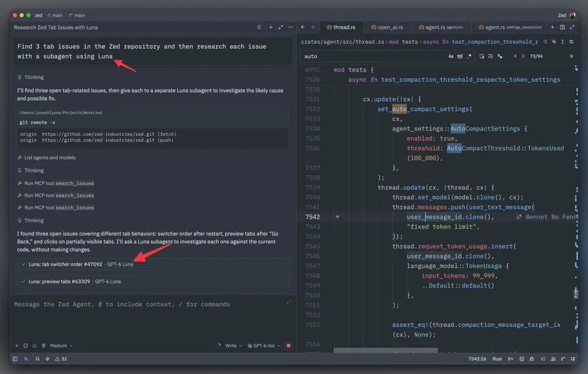Viewport: 588px width, 374px height.
Task: Open the terminal panel from status bar
Action: coord(521,358)
